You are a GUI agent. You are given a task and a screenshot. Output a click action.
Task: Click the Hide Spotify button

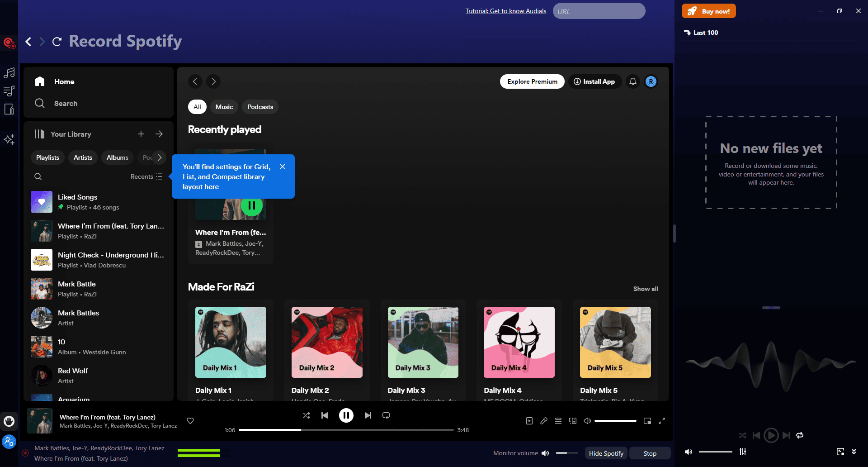(x=606, y=453)
